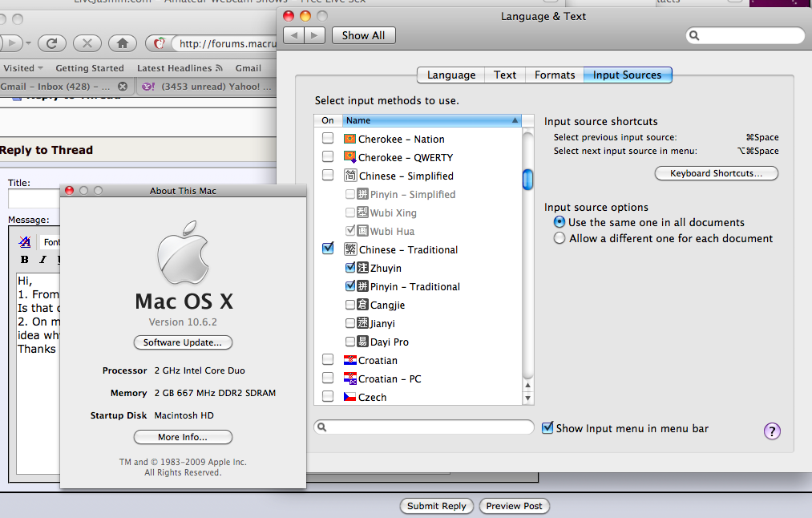This screenshot has width=812, height=518.
Task: Click the Cangjie input method icon
Action: click(x=362, y=305)
